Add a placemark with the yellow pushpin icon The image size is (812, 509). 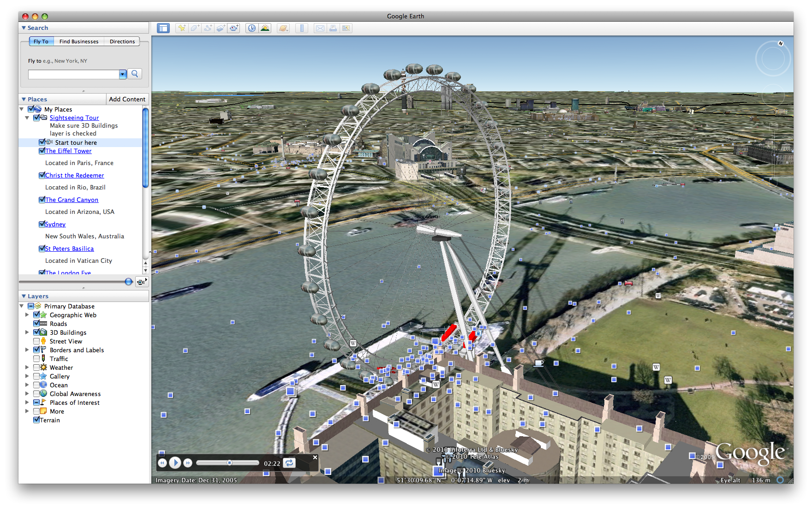[182, 28]
